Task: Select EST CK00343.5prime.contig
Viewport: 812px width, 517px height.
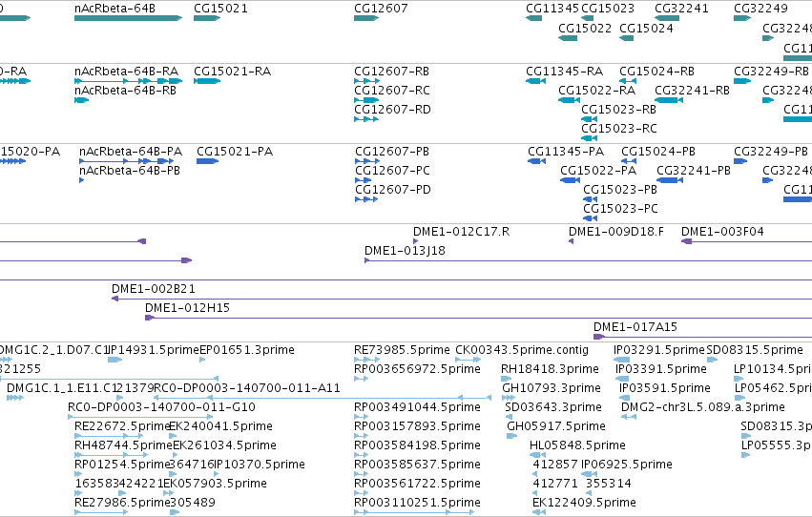Action: 468,360
